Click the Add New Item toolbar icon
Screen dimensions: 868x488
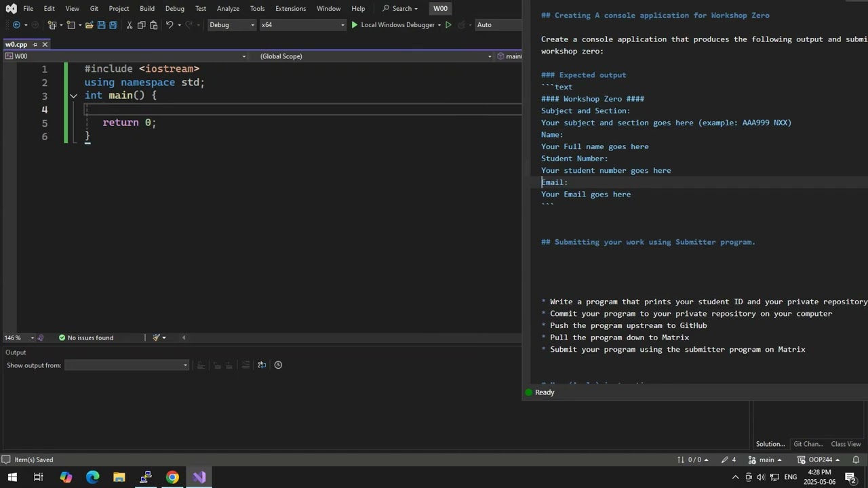tap(71, 25)
